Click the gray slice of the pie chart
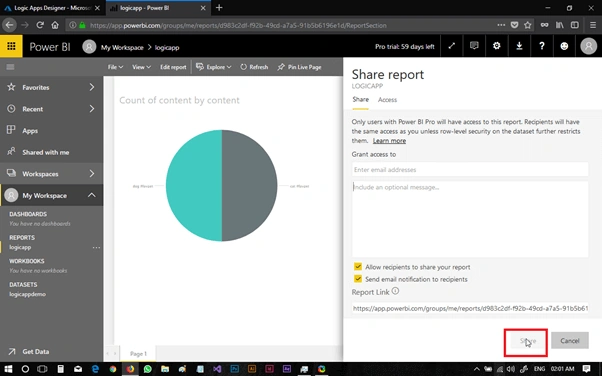 [250, 186]
